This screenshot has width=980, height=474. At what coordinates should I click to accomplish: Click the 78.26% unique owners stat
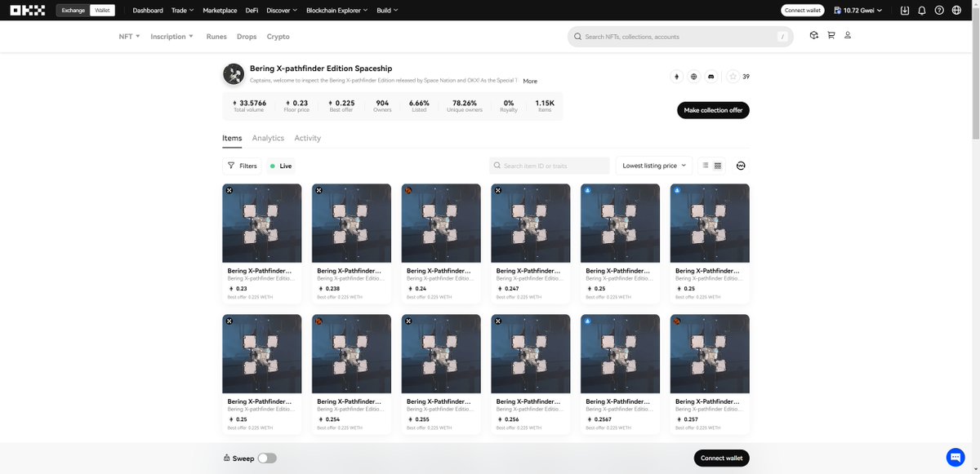coord(465,106)
